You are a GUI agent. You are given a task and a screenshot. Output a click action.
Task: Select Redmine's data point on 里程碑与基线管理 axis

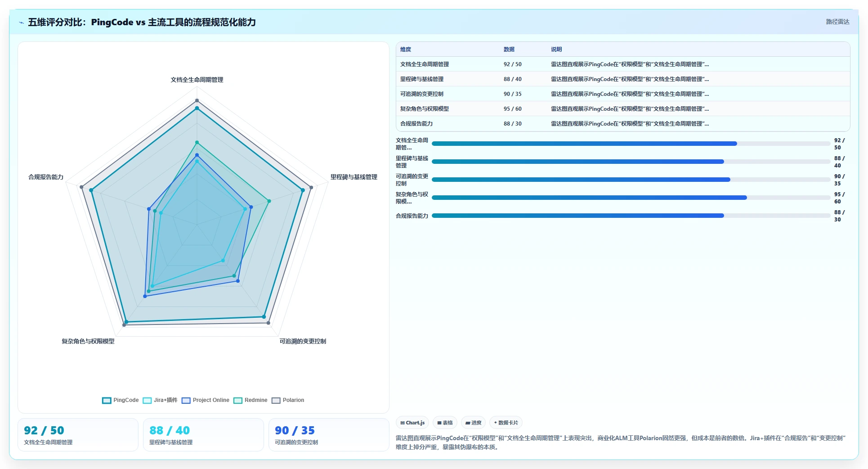point(269,201)
